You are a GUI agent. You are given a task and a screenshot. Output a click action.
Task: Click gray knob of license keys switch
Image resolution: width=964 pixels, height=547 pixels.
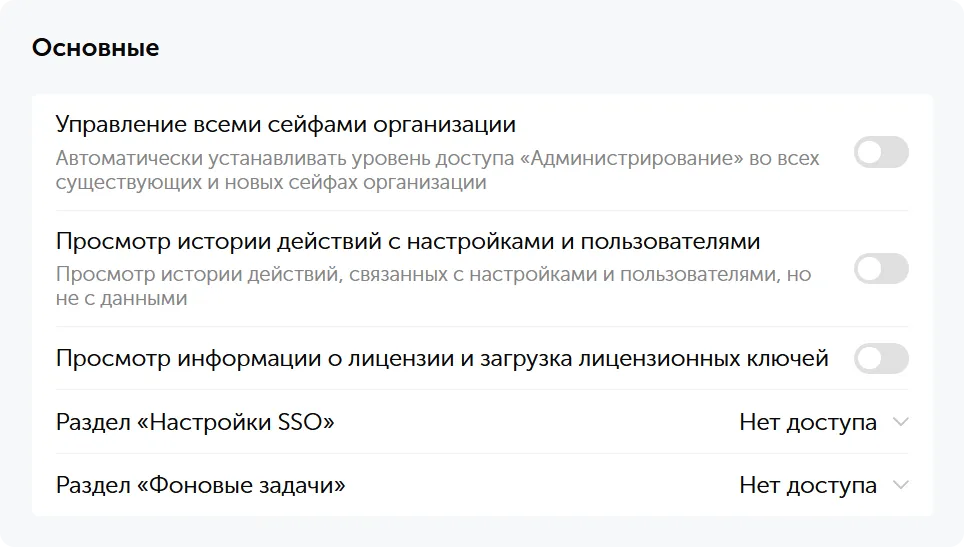[870, 358]
